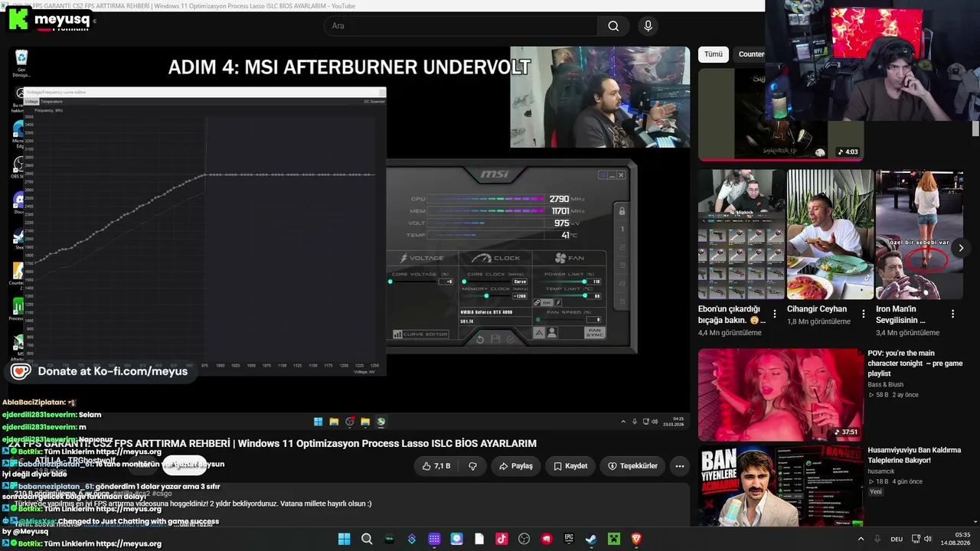
Task: Open Brave browser from the taskbar
Action: tap(636, 539)
